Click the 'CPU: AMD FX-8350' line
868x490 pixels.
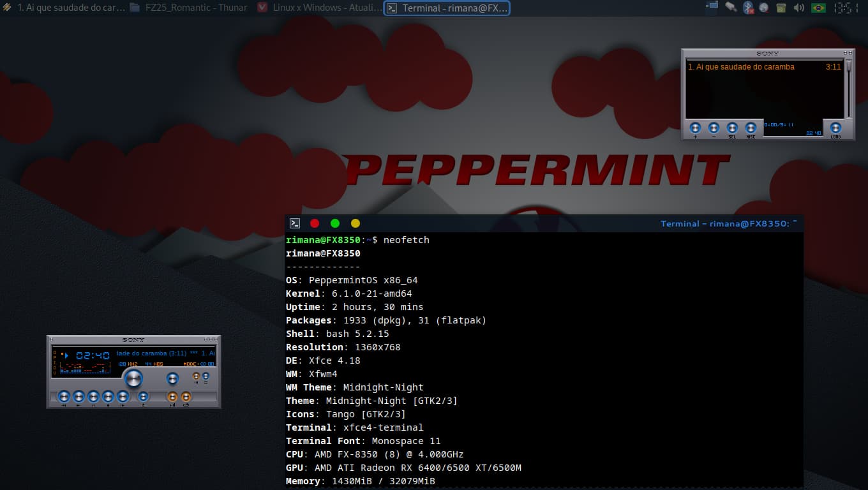375,454
